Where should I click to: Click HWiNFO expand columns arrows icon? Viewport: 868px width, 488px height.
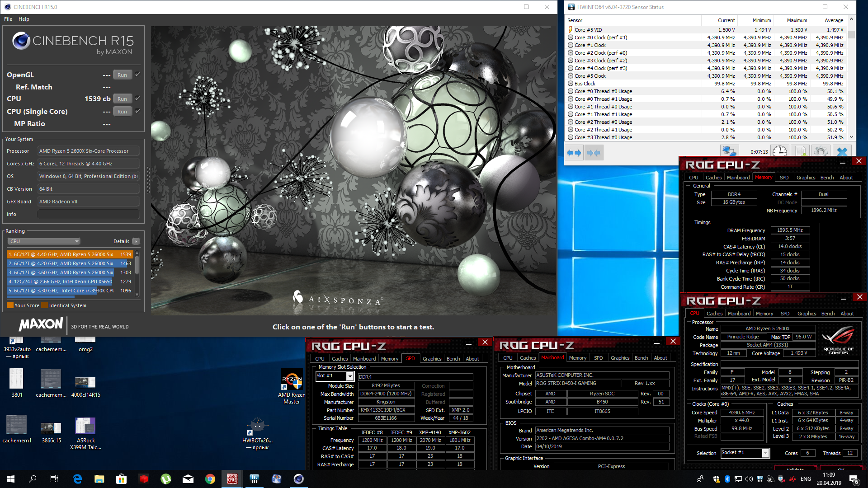(x=574, y=153)
